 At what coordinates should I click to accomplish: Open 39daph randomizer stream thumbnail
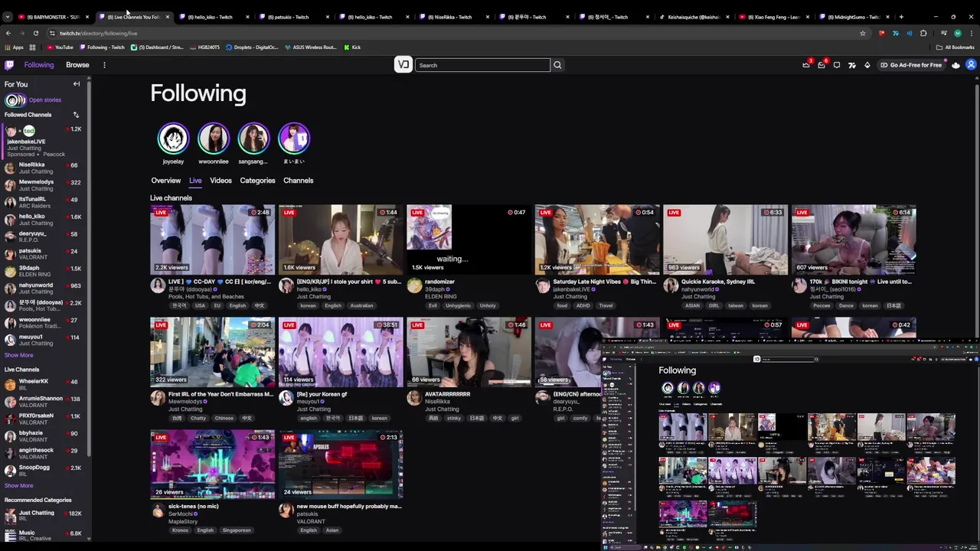[469, 240]
